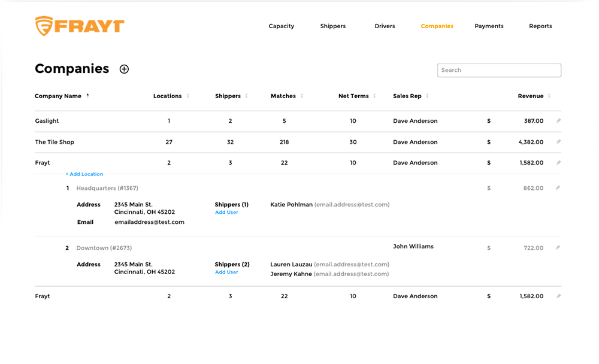Image resolution: width=599 pixels, height=364 pixels.
Task: Click The Tile Shop revenue 4,382.00
Action: click(531, 142)
